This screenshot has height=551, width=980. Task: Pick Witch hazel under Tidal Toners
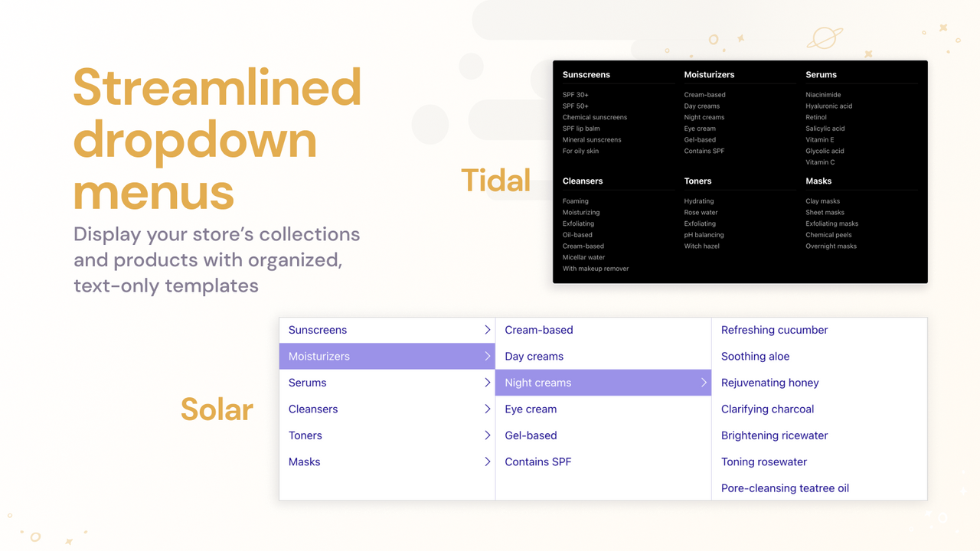[x=702, y=246]
